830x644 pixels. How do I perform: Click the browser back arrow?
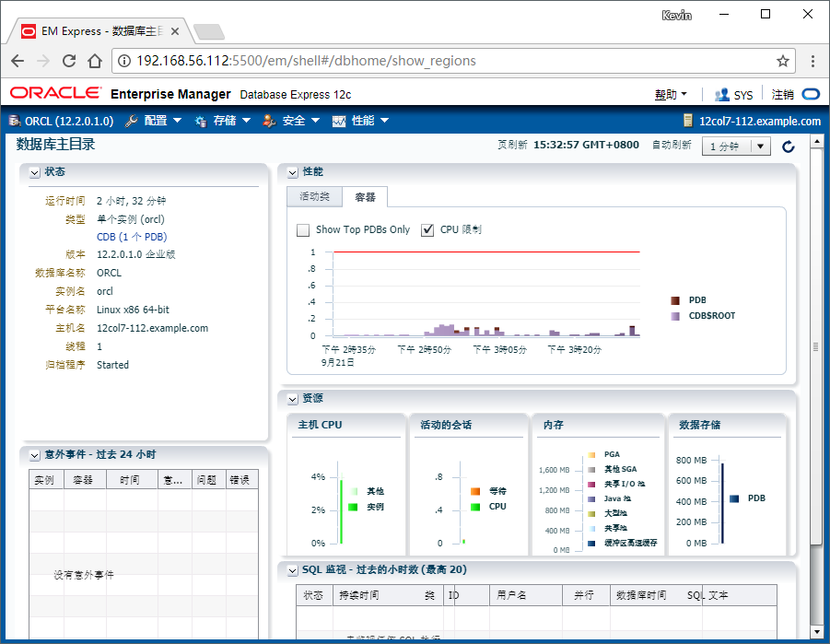(x=18, y=61)
